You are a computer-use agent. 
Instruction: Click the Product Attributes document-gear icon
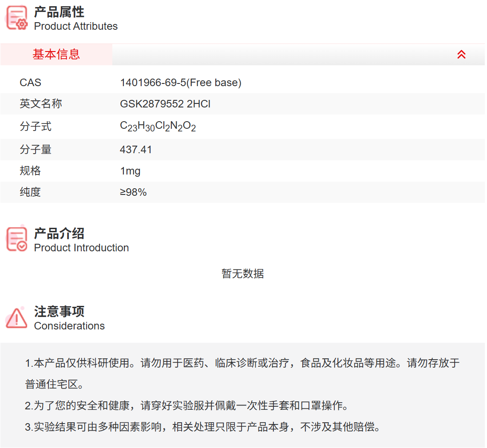point(16,18)
